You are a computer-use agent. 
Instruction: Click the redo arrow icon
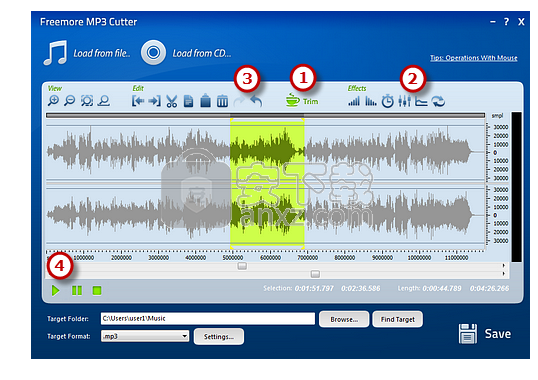tap(239, 102)
